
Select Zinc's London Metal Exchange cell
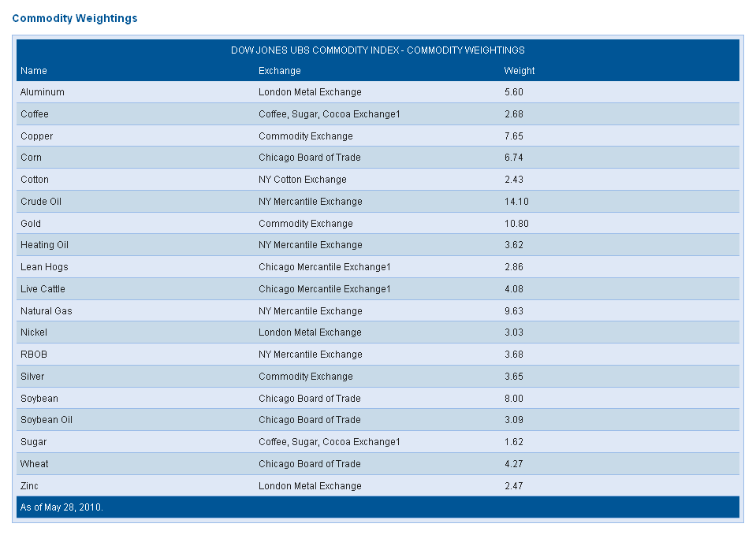tap(310, 486)
